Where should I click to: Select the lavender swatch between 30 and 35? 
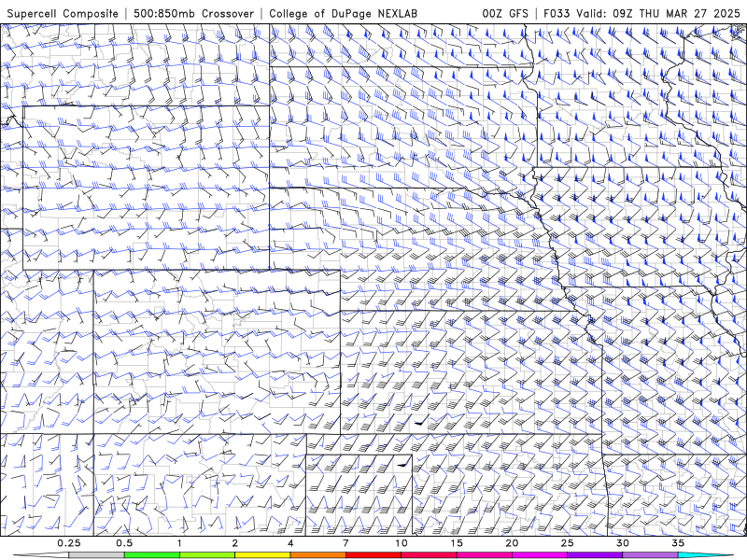[x=650, y=555]
